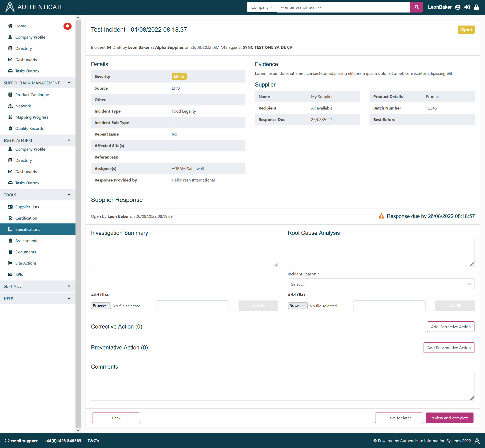Expand the Help sidebar section
Screen dimensions: 485x448
(x=69, y=299)
